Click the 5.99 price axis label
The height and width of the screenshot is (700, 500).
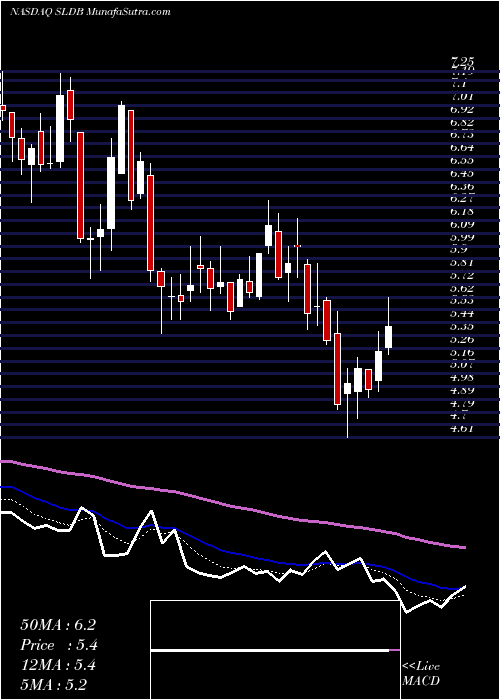462,238
